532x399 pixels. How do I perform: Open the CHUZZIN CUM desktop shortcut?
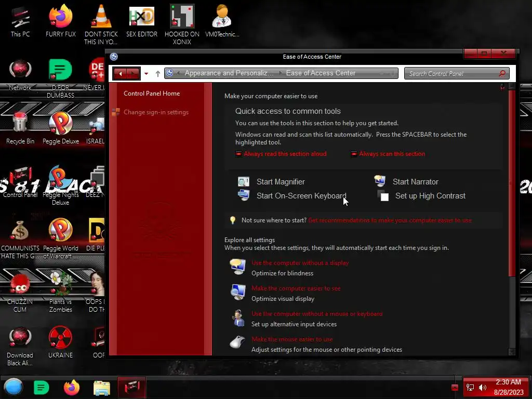pos(20,292)
